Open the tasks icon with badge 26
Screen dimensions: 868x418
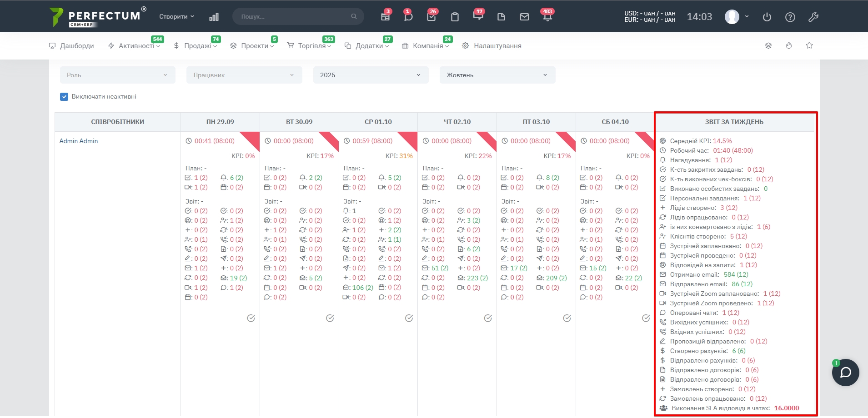point(431,17)
